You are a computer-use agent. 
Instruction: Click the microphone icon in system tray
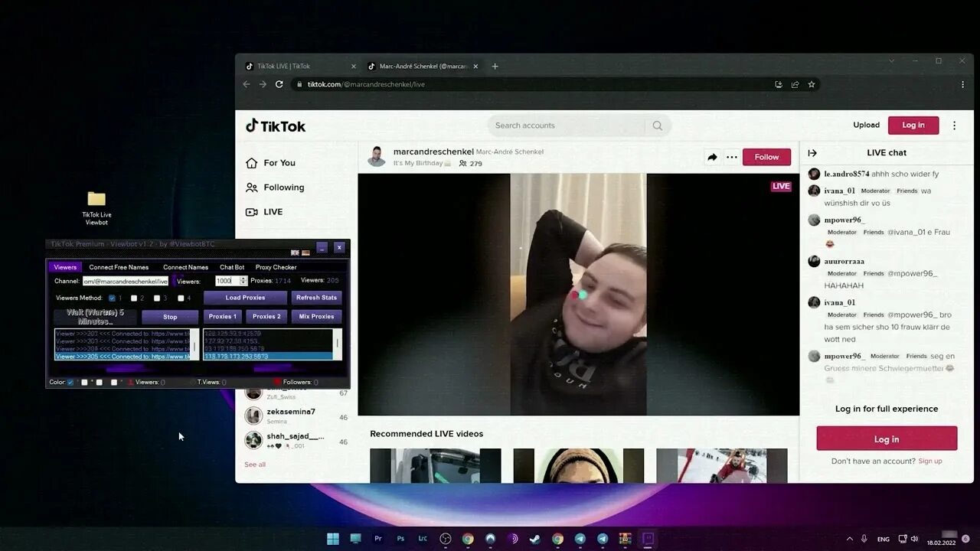point(864,539)
